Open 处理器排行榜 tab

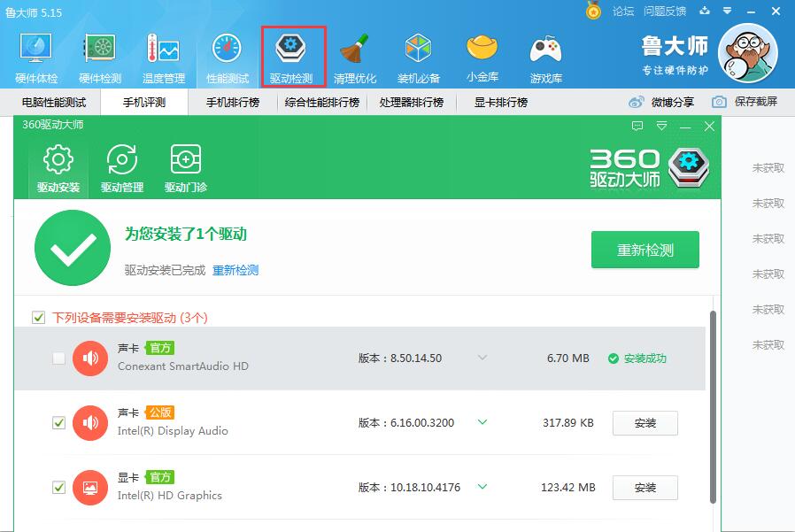point(411,103)
